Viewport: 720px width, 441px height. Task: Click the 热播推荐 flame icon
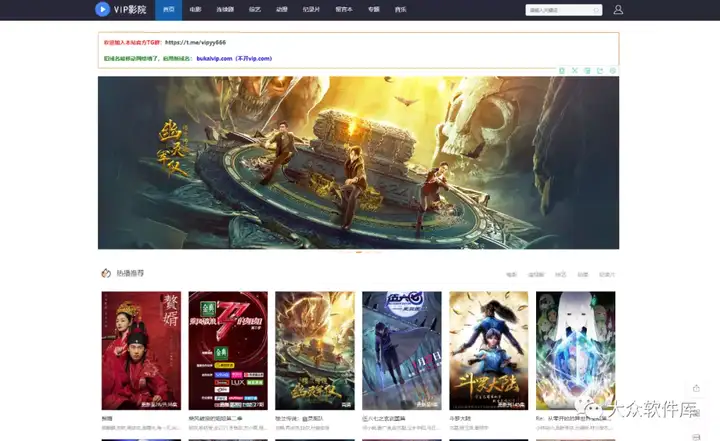[x=106, y=273]
